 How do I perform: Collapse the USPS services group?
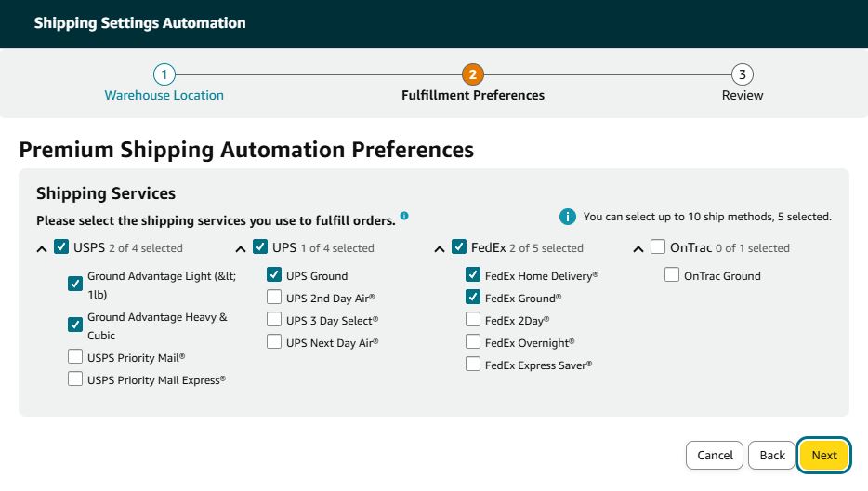point(42,249)
